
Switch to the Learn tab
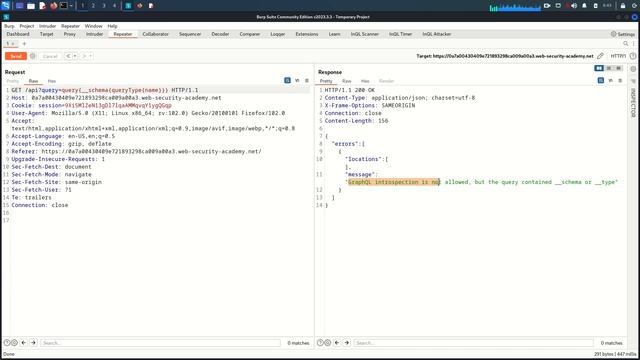point(334,34)
